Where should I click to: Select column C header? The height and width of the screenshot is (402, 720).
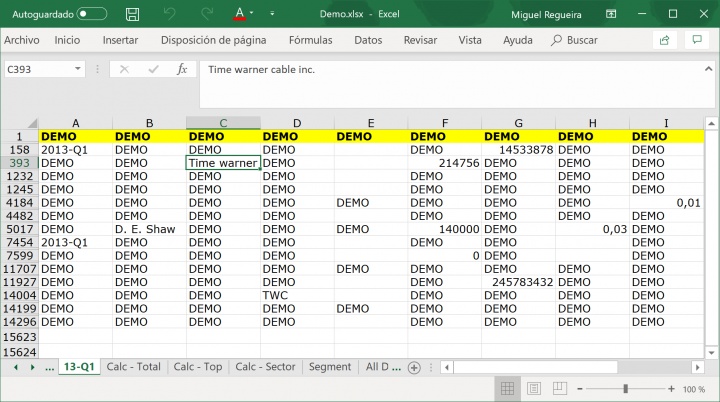pyautogui.click(x=223, y=123)
